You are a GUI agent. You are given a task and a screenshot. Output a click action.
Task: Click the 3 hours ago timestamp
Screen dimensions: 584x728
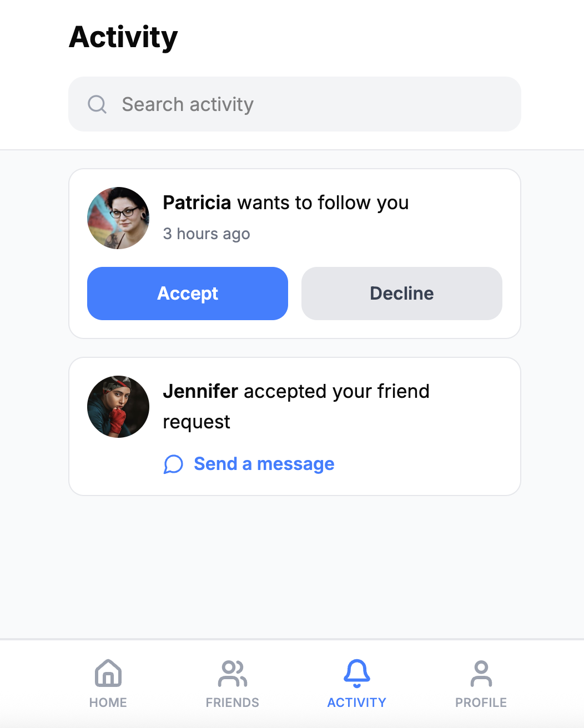pos(207,234)
